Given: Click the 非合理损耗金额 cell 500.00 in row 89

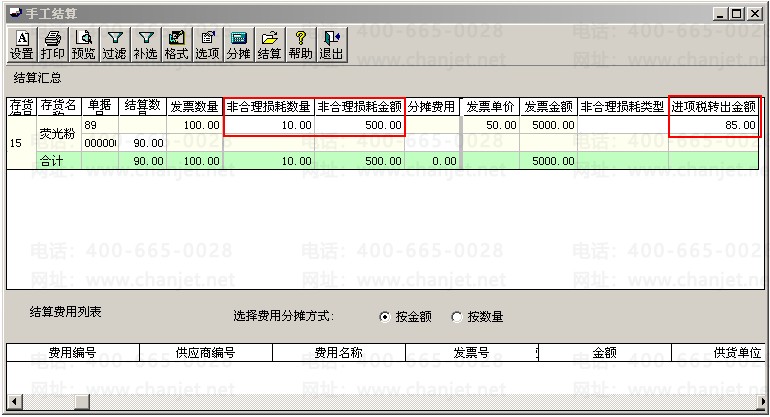Looking at the screenshot, I should click(359, 125).
